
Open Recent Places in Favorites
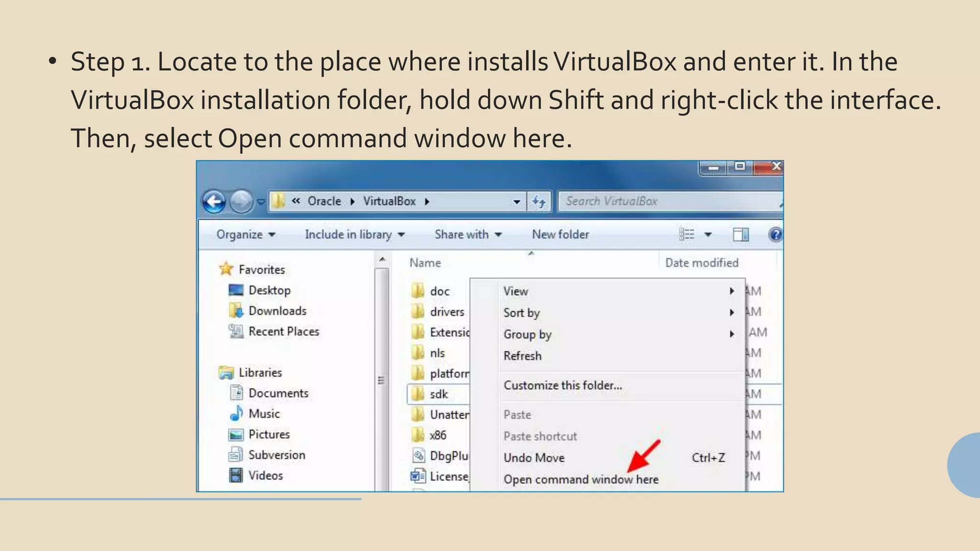click(x=284, y=331)
